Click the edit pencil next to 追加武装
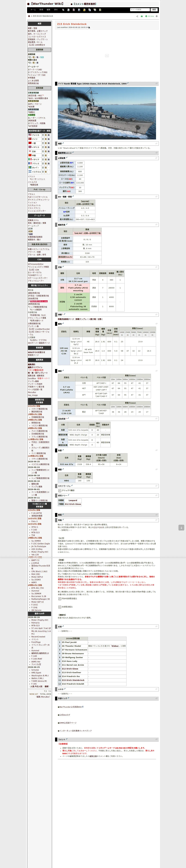 tap(69, 419)
